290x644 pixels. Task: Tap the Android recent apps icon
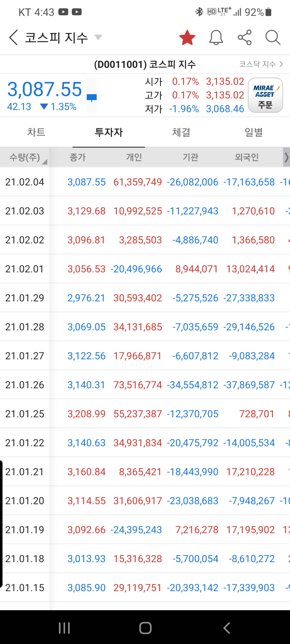[64, 628]
